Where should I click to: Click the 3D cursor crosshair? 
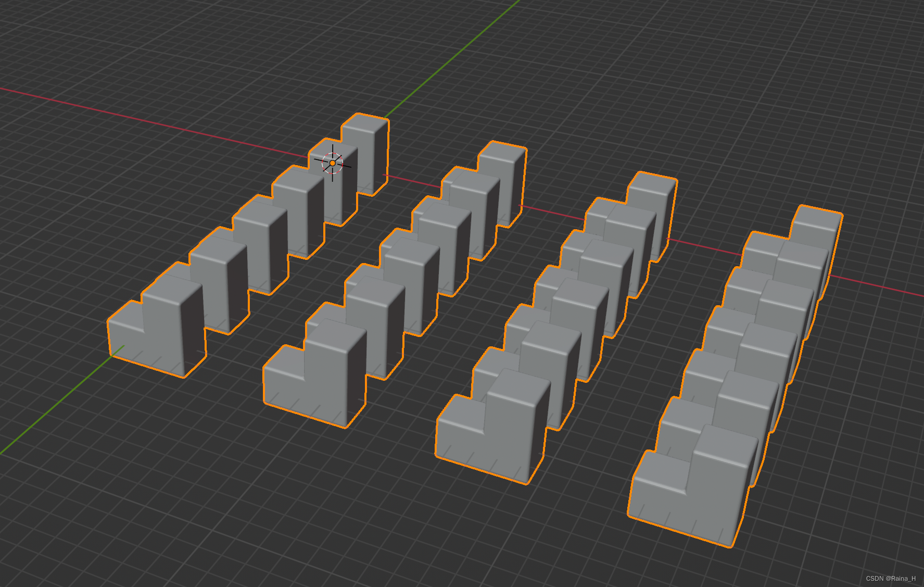[333, 163]
